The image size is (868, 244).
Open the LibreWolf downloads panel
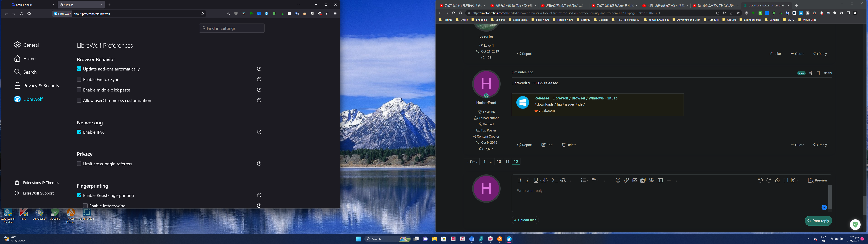(228, 14)
